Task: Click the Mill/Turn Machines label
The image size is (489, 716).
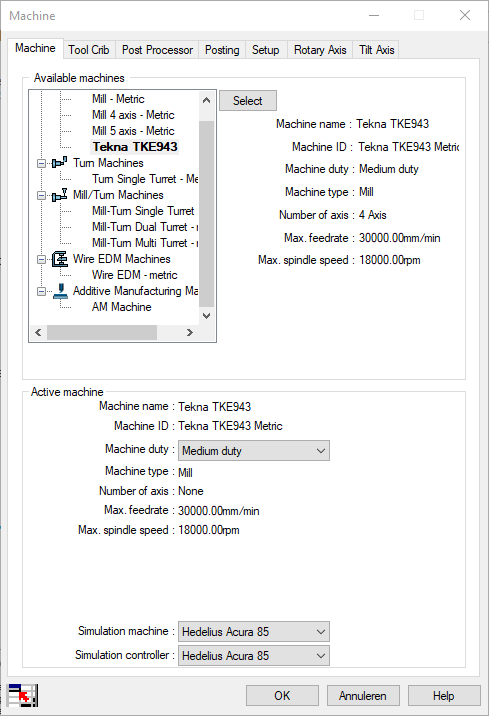Action: click(118, 195)
